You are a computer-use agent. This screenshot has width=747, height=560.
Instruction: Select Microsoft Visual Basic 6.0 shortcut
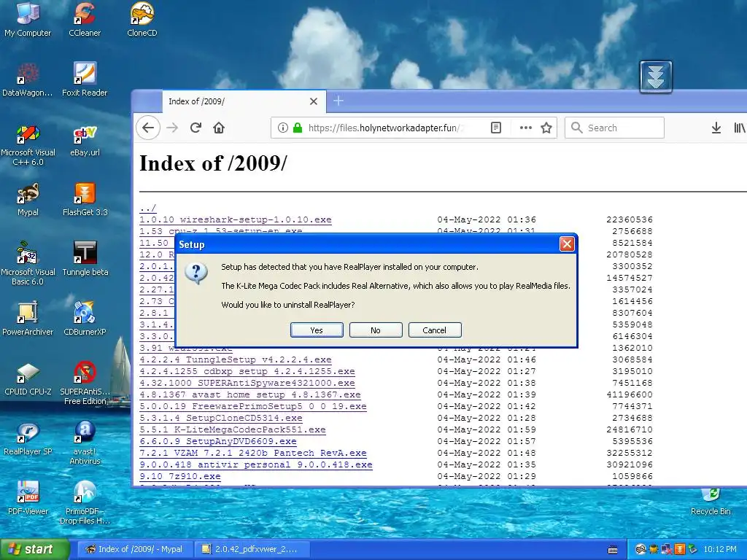point(28,264)
